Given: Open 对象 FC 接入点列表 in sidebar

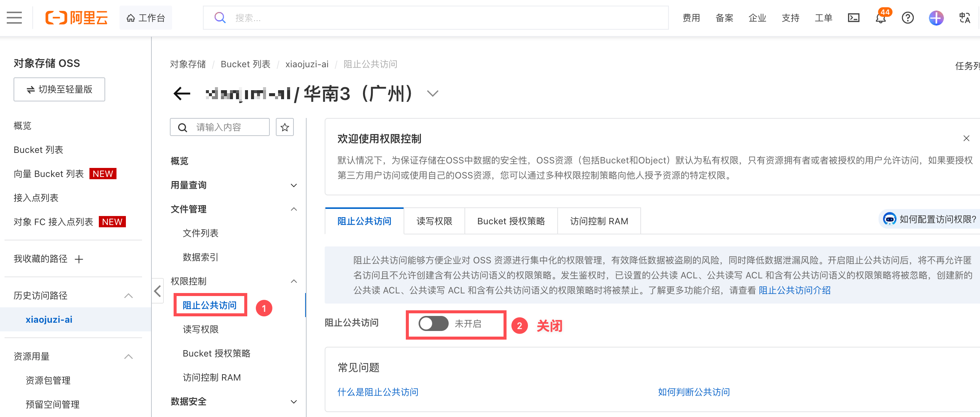Looking at the screenshot, I should (53, 221).
